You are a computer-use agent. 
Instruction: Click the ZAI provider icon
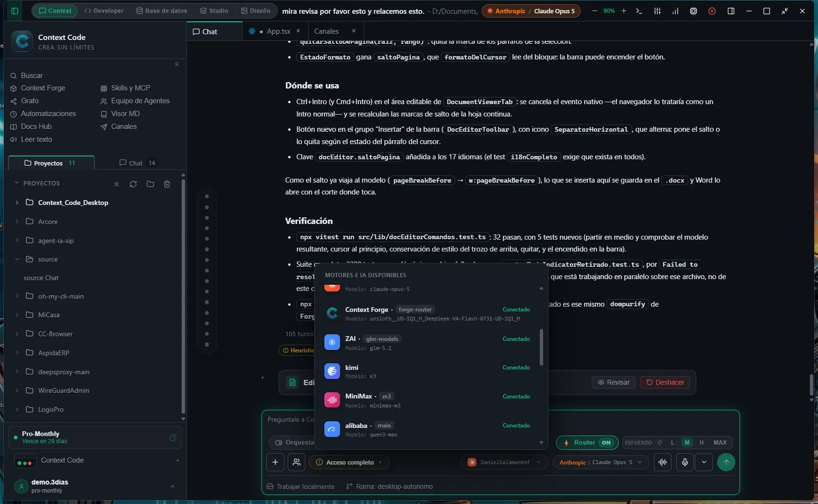[332, 342]
